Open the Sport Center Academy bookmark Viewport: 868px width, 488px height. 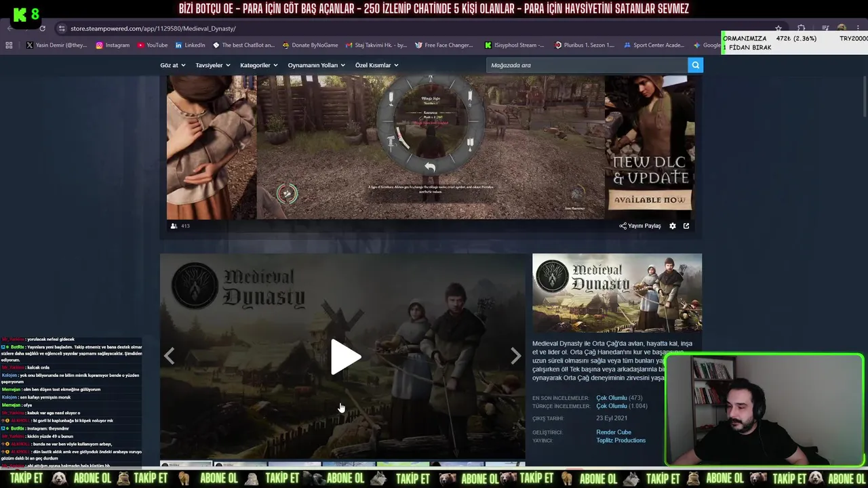pos(654,45)
